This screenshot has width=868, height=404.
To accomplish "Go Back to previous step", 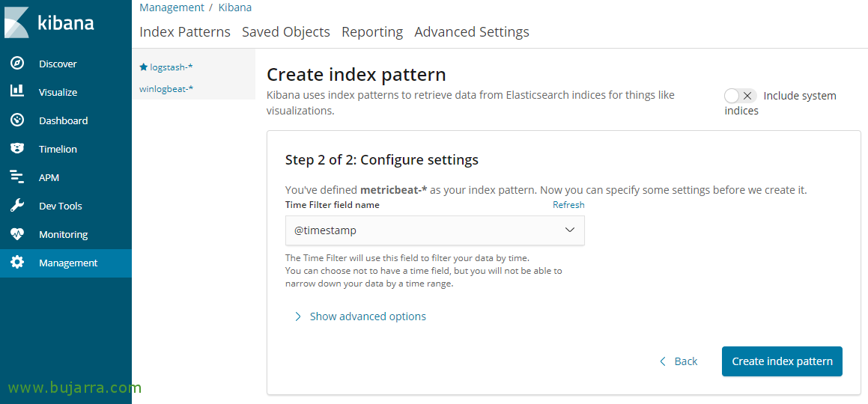I will [678, 361].
